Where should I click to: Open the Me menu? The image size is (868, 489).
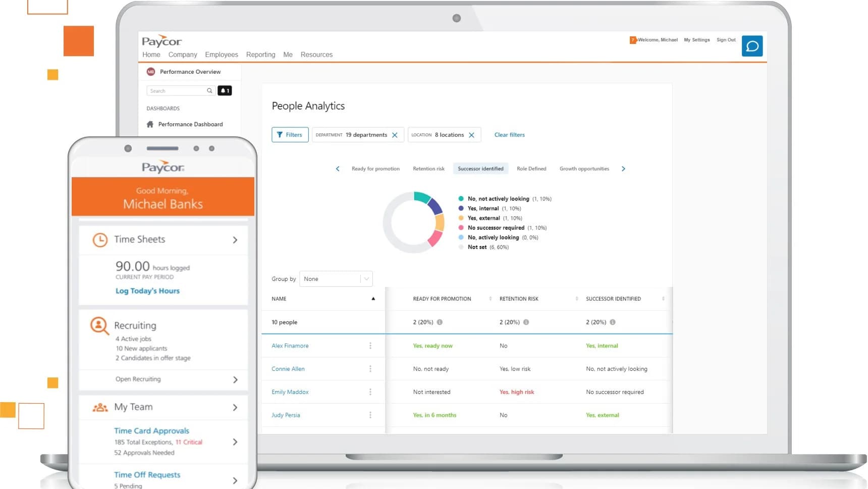[x=288, y=55]
